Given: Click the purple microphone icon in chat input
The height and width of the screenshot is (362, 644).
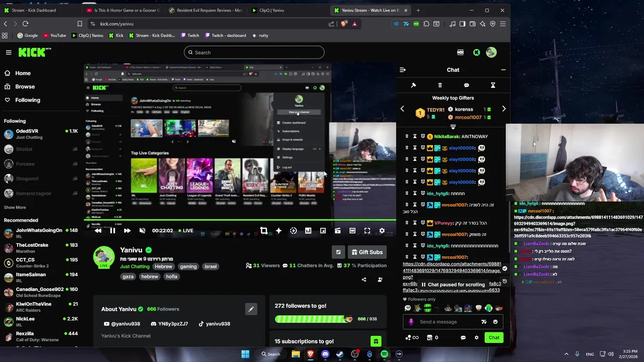Looking at the screenshot, I should (411, 322).
